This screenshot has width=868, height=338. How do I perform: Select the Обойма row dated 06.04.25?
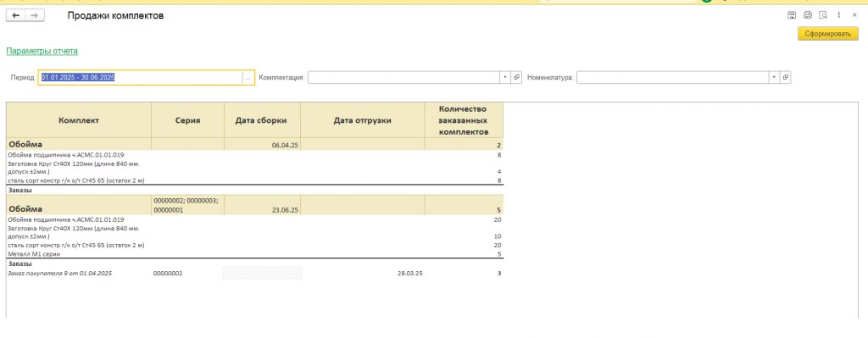[254, 144]
